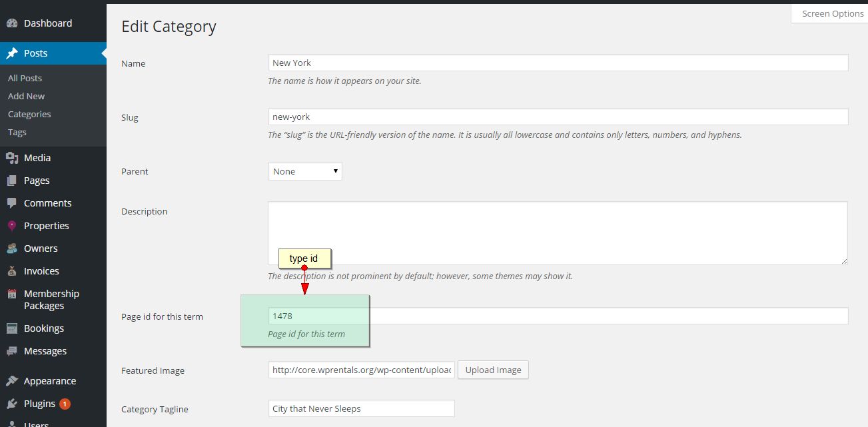Open the Parent category dropdown
This screenshot has height=427, width=868.
[x=305, y=171]
